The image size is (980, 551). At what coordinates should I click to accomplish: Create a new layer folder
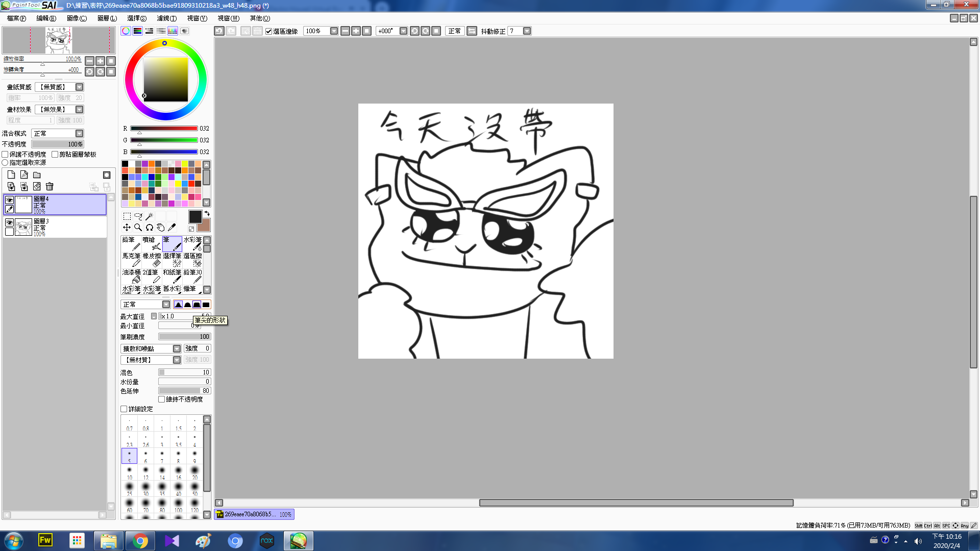[x=37, y=174]
